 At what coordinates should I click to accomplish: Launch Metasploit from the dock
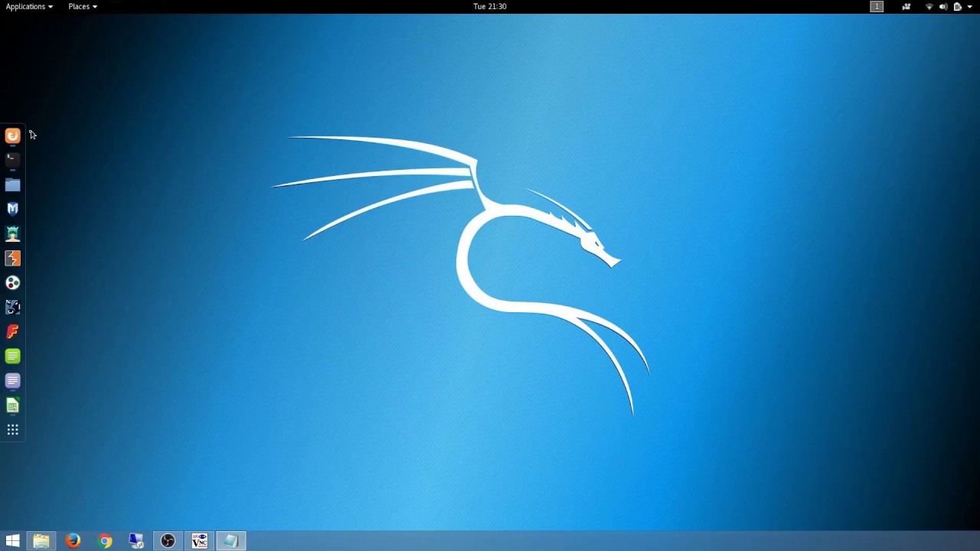[12, 209]
